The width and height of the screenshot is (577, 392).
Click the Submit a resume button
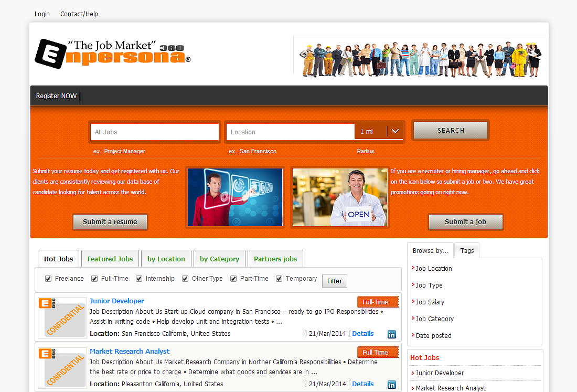110,222
